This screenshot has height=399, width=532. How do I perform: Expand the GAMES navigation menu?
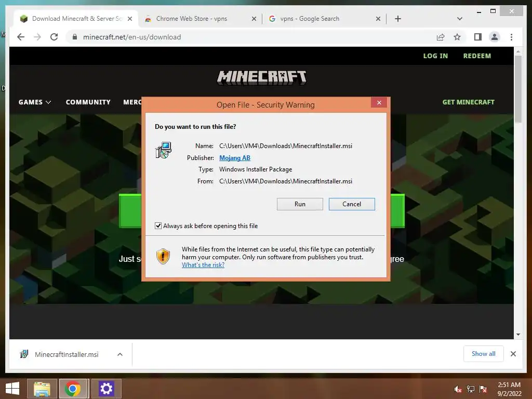click(35, 102)
